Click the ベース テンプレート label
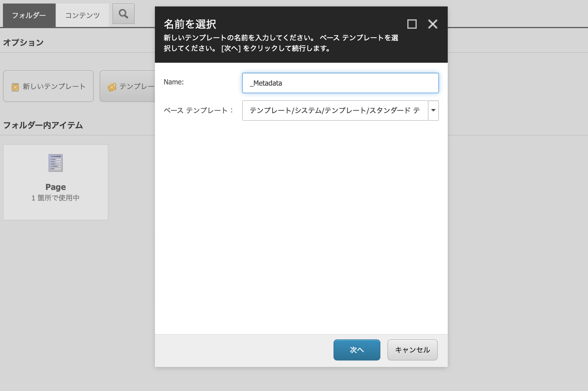This screenshot has height=391, width=588. point(198,110)
